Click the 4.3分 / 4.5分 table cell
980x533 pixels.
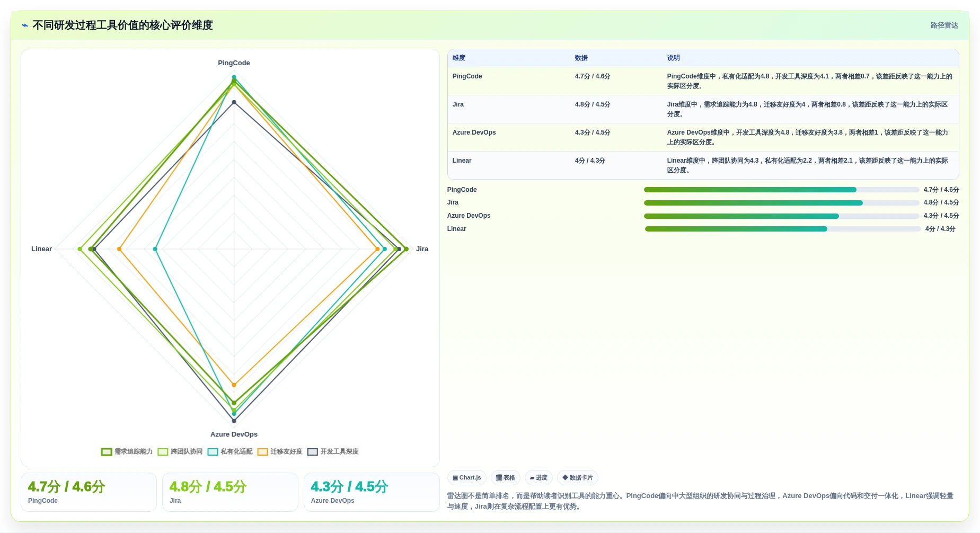[x=593, y=132]
